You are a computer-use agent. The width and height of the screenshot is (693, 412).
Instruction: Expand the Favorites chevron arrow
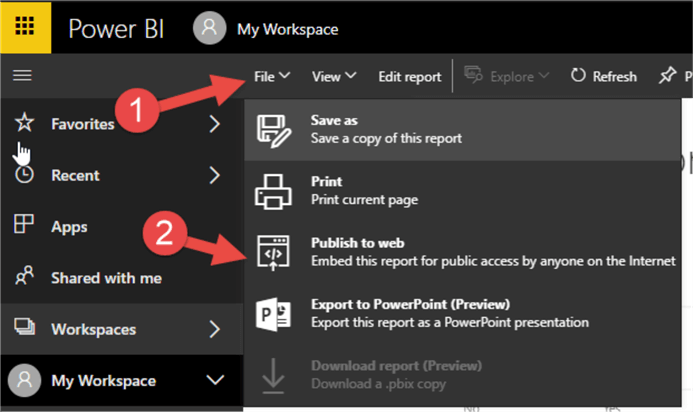click(215, 124)
